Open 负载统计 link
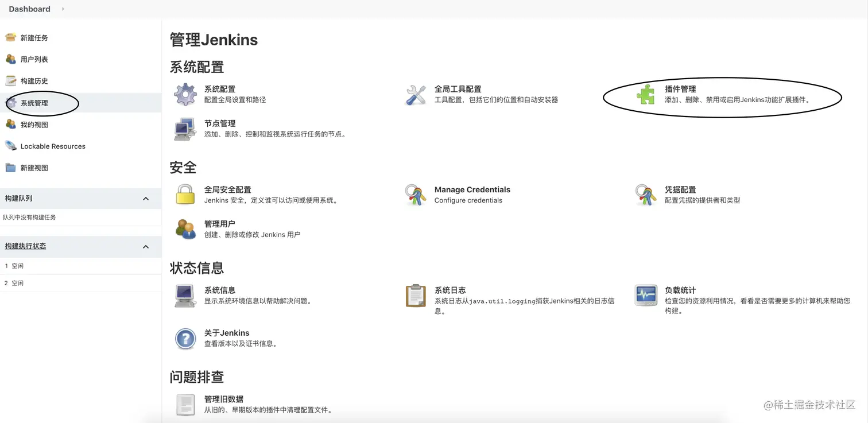This screenshot has height=423, width=868. [x=680, y=290]
